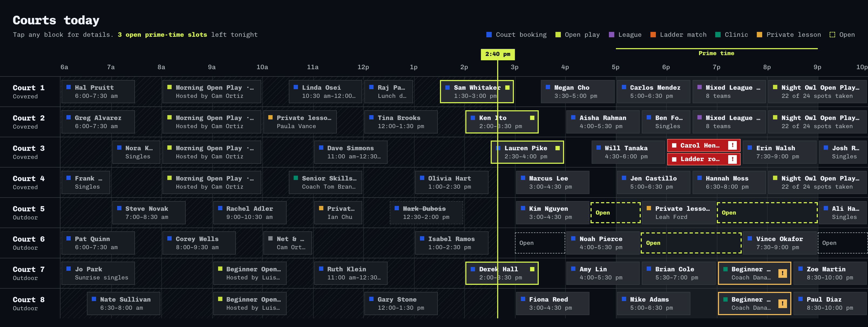868x327 pixels.
Task: Select the 2:40 pm current time marker
Action: (498, 54)
